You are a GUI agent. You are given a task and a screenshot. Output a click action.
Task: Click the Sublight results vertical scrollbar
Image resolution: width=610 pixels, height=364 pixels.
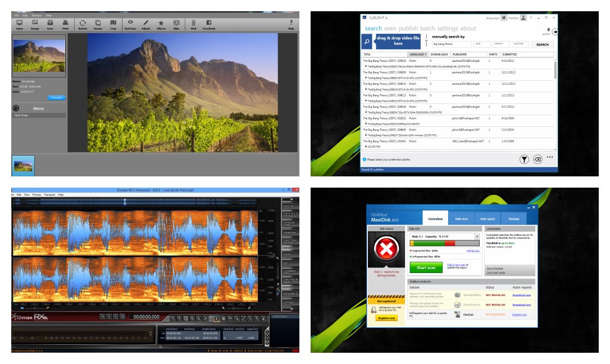click(555, 104)
